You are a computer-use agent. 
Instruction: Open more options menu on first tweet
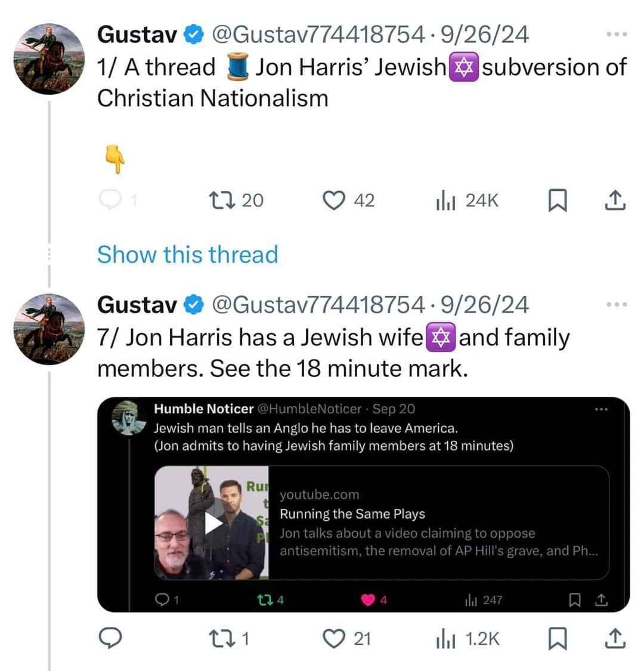(617, 34)
